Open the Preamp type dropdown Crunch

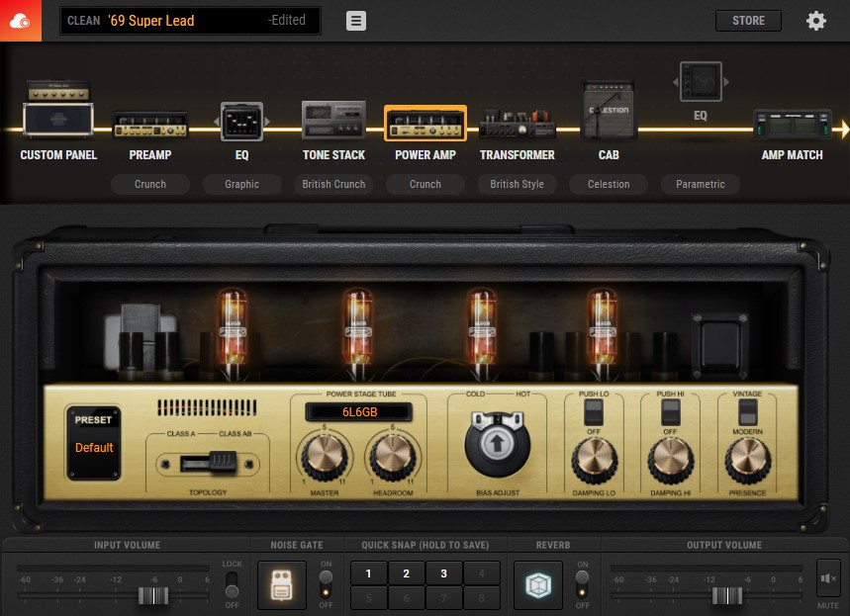pos(150,184)
